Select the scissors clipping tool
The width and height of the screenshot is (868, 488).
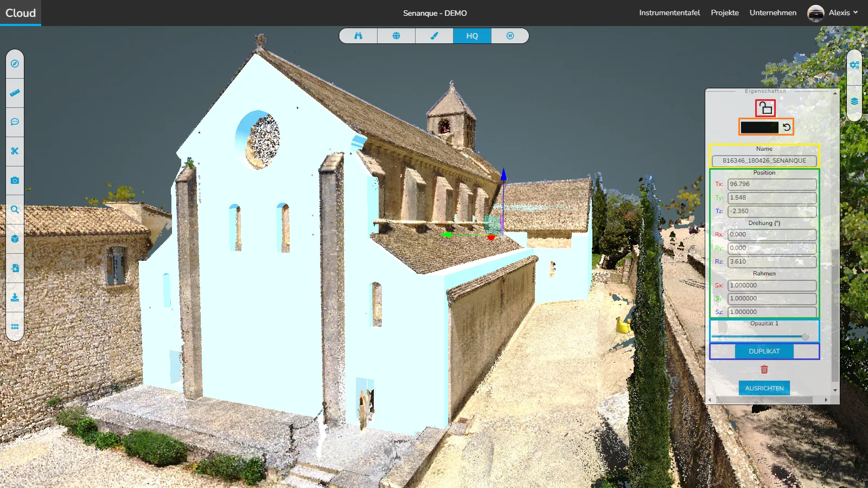pos(15,151)
